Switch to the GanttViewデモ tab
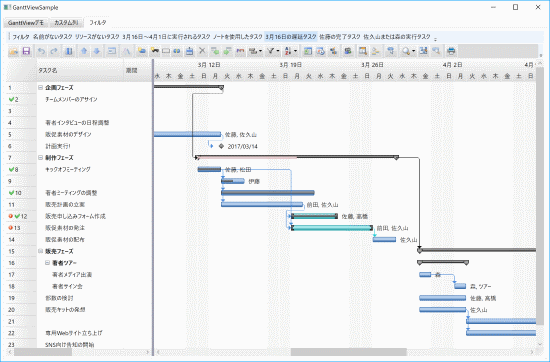This screenshot has height=362, width=550. coord(26,22)
